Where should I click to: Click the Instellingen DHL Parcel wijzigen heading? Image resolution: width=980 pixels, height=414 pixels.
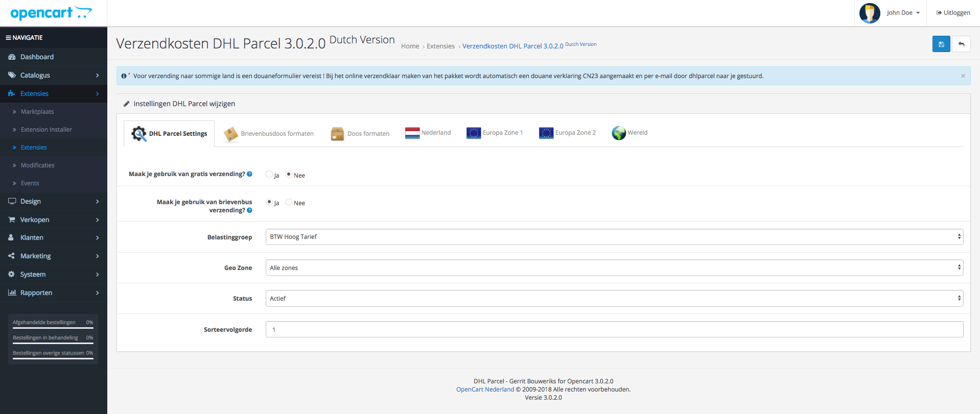pyautogui.click(x=184, y=104)
